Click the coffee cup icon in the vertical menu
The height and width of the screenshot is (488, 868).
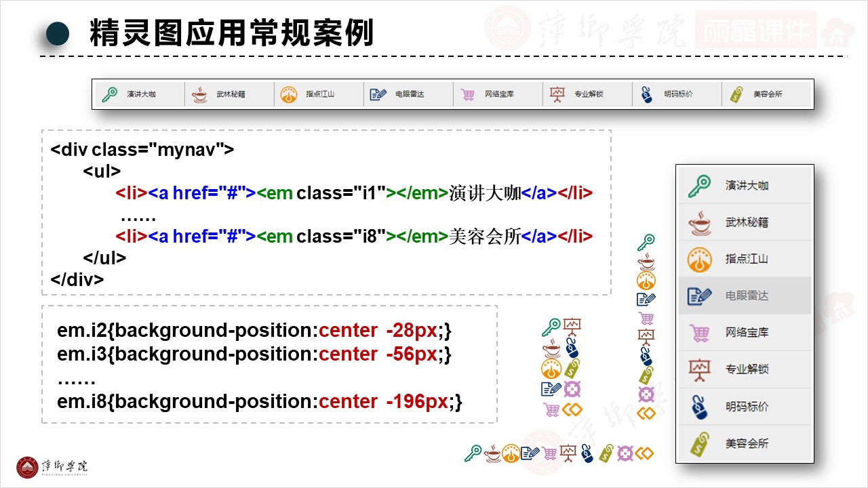[700, 222]
